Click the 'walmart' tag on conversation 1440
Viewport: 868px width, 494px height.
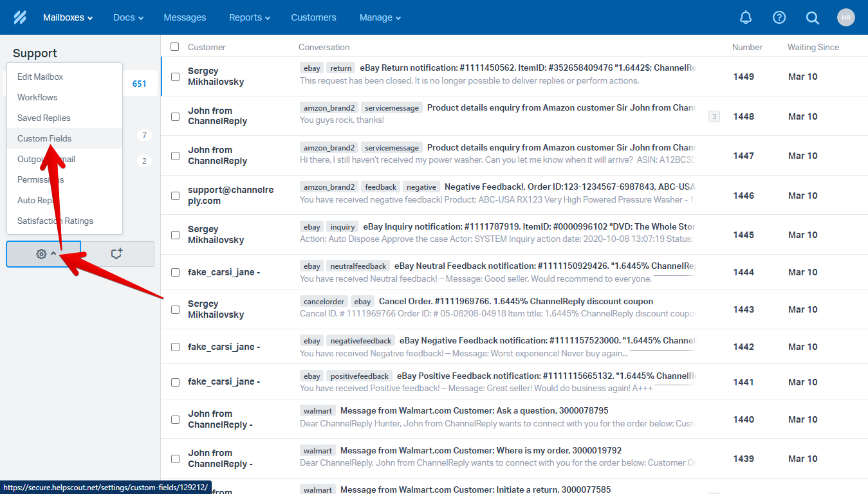click(318, 411)
